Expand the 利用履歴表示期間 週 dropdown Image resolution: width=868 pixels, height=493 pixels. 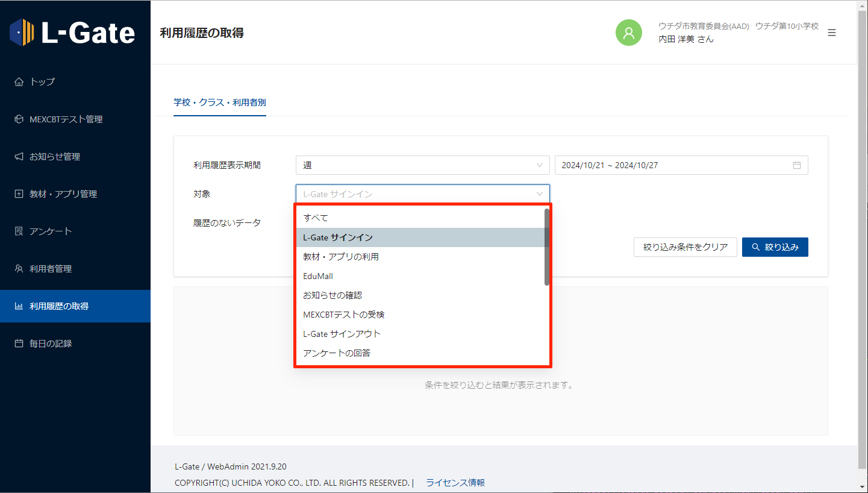tap(422, 165)
